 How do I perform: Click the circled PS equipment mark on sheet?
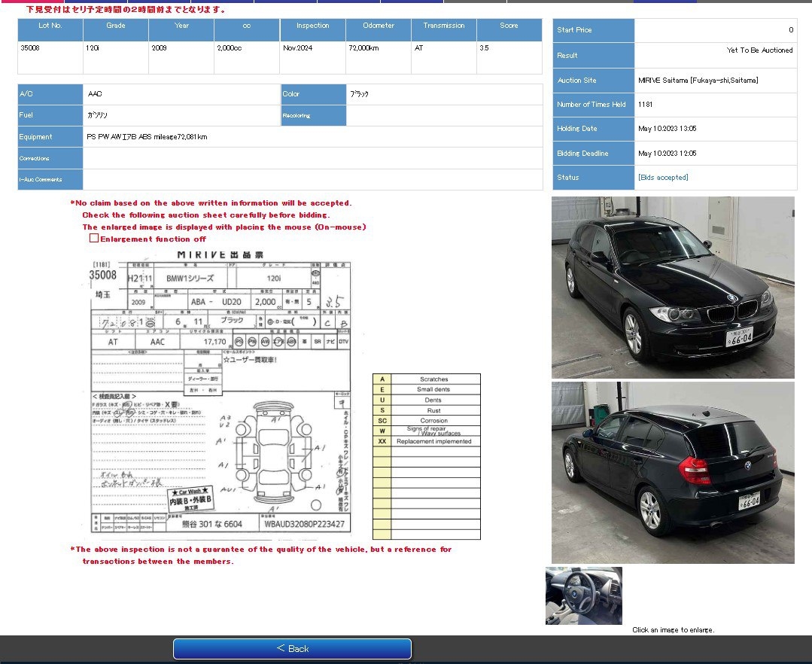[x=239, y=341]
